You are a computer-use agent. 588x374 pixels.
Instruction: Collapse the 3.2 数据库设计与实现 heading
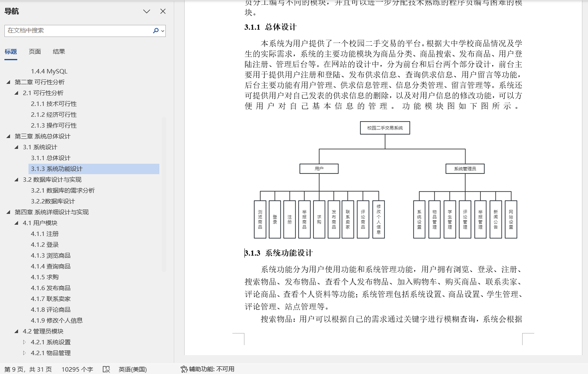(16, 180)
